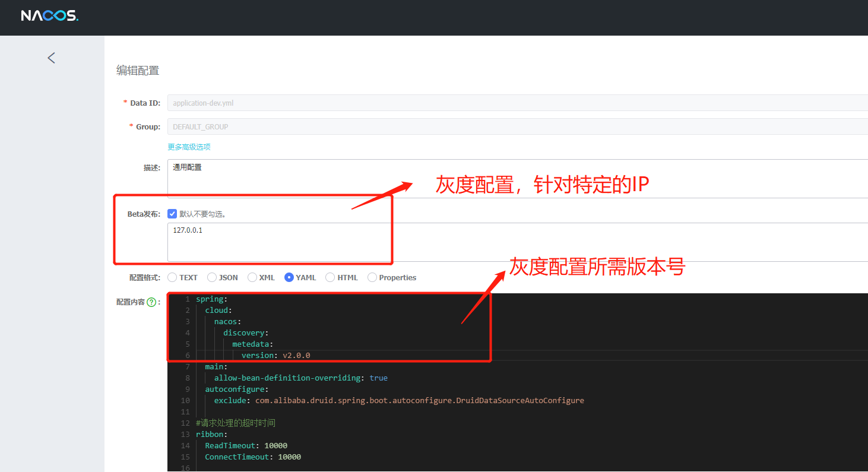Screen dimensions: 868x472
Task: Click the allow-bean-definition-overriding line
Action: pos(300,378)
